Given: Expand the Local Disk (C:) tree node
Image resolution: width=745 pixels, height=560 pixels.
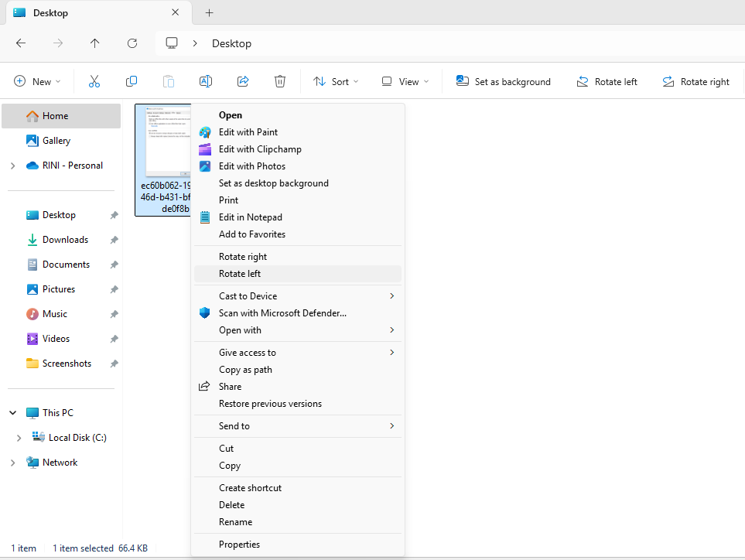Looking at the screenshot, I should point(19,438).
